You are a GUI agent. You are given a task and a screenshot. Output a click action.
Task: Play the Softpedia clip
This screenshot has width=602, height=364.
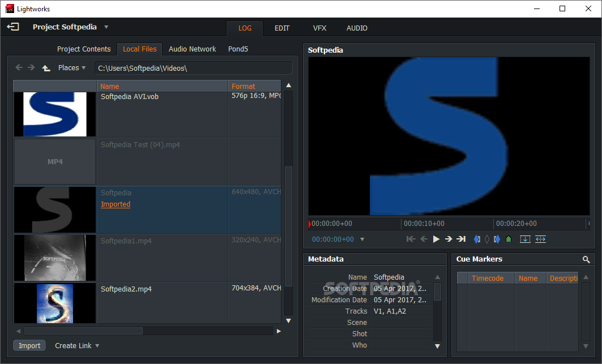click(x=436, y=239)
